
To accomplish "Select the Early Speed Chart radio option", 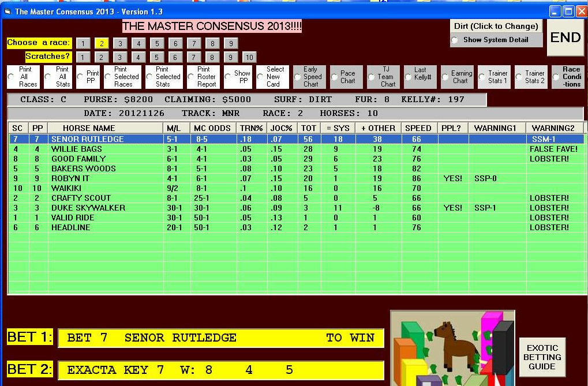I will [298, 77].
